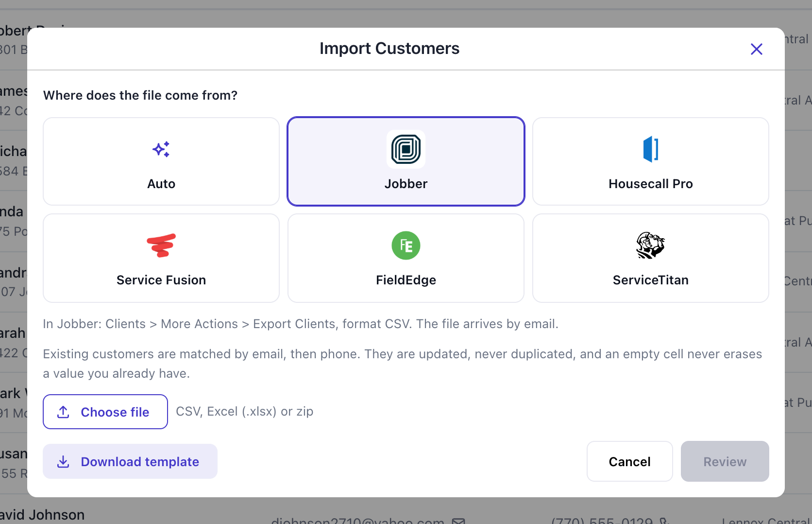The height and width of the screenshot is (524, 812).
Task: Close the Import Customers dialog
Action: point(756,49)
